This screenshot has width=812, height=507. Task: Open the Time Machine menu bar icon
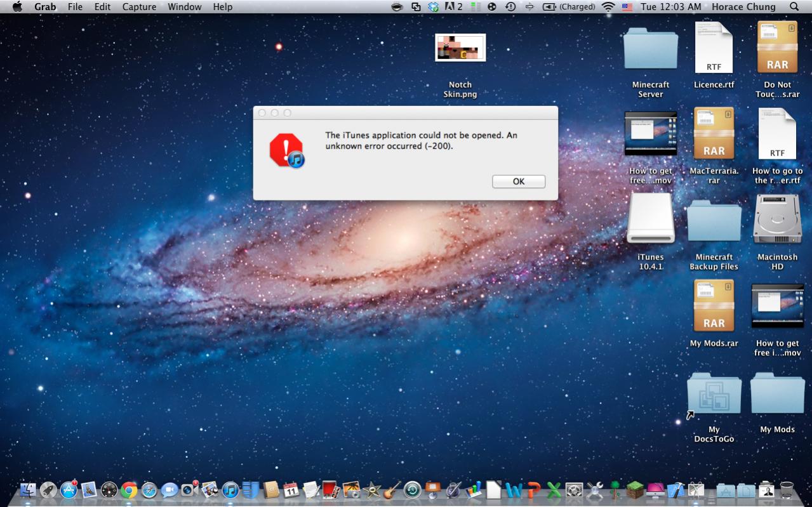pyautogui.click(x=510, y=7)
